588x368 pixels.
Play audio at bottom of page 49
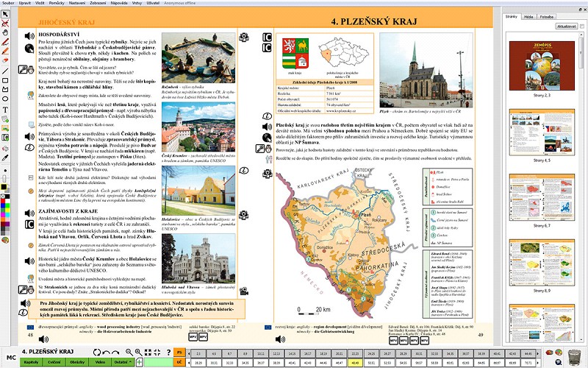(280, 339)
